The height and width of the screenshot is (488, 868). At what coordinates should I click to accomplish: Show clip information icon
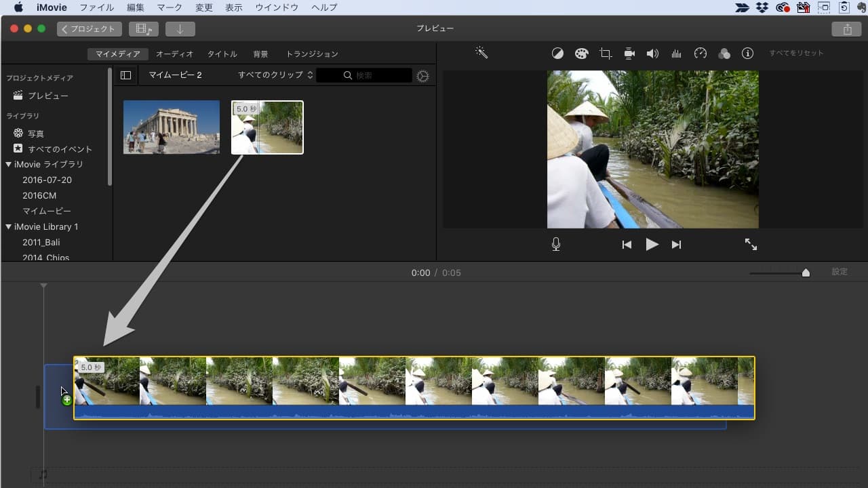747,54
